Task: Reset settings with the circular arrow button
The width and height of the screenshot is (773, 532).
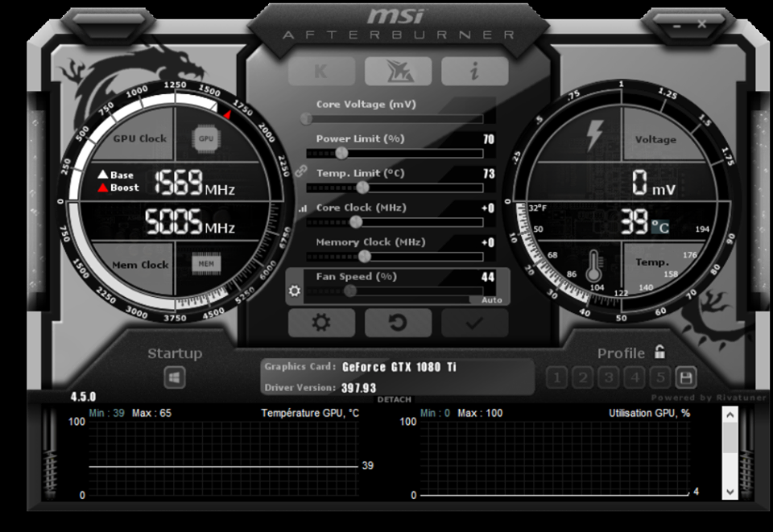Action: (399, 323)
